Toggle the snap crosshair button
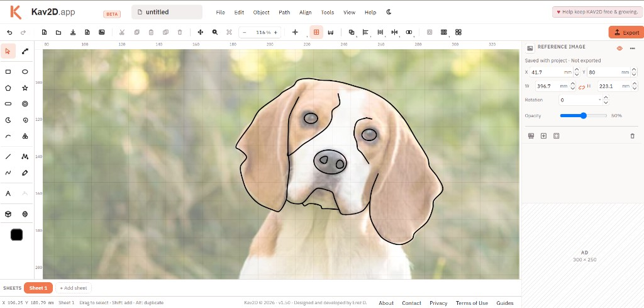644x308 pixels. pos(295,32)
